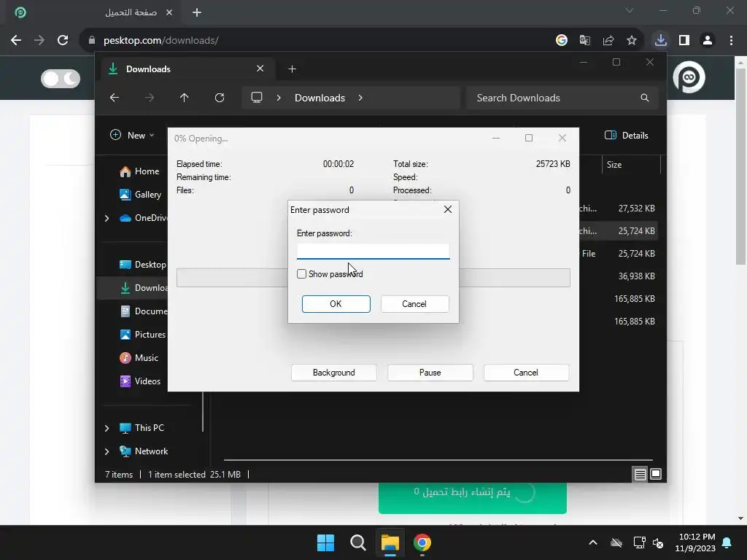747x560 pixels.
Task: Open Home in Explorer sidebar
Action: (139, 171)
